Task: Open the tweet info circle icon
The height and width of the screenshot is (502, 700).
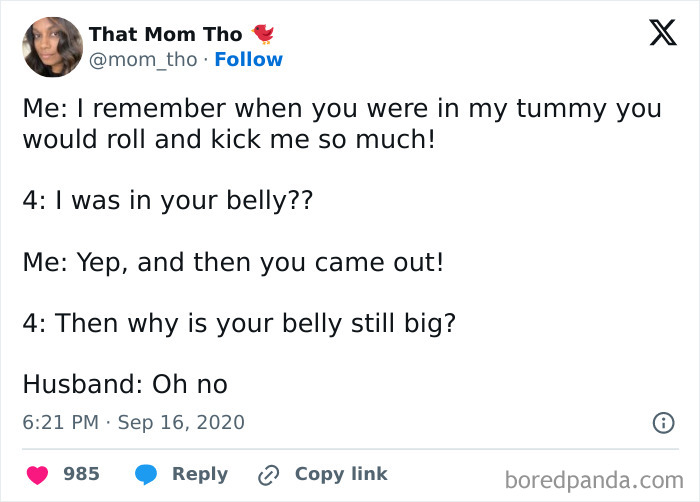Action: [x=662, y=423]
